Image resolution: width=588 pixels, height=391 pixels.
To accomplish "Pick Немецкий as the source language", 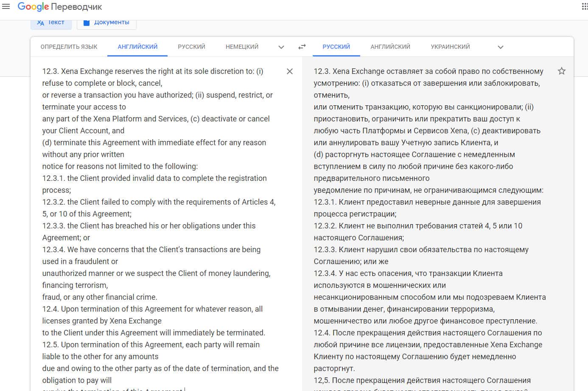I will click(242, 47).
